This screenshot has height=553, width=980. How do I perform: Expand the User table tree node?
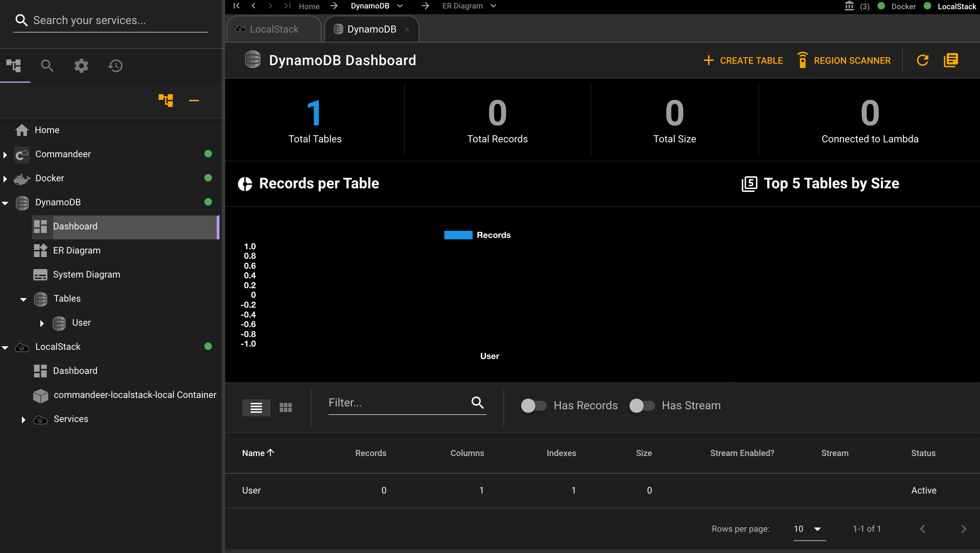pyautogui.click(x=42, y=322)
